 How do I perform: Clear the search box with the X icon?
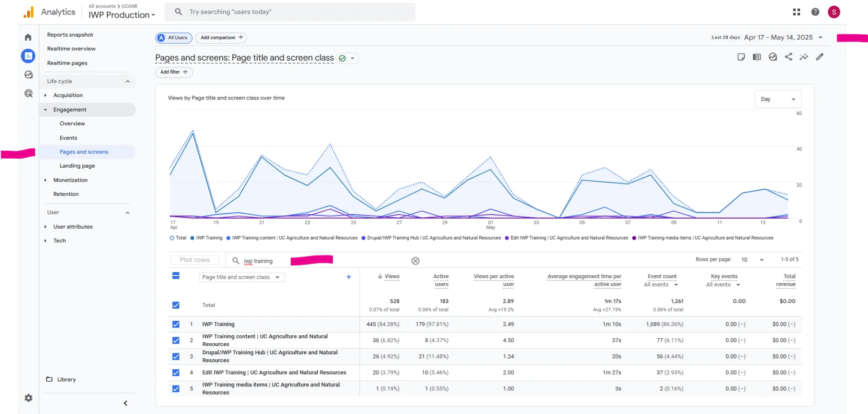click(415, 260)
